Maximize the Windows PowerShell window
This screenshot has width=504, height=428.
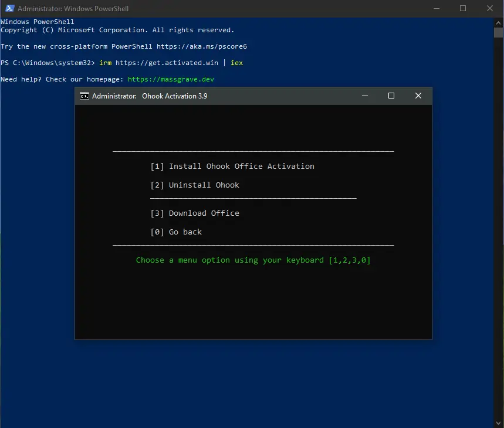463,9
